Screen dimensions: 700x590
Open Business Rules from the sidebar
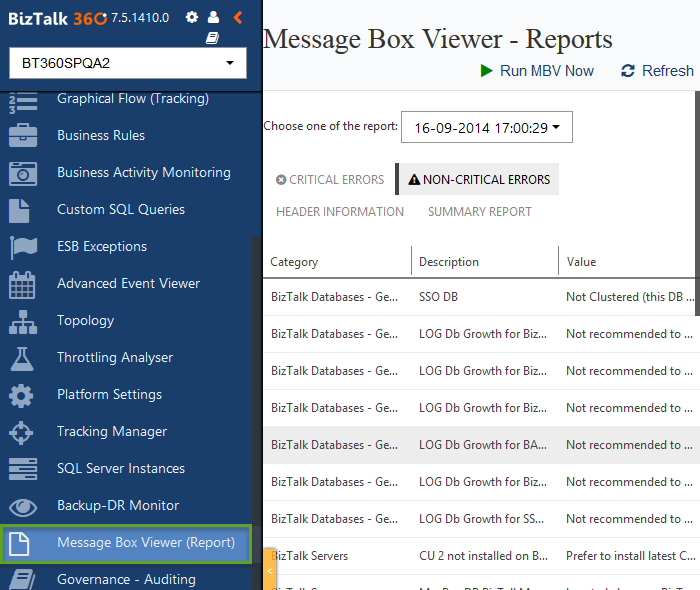point(101,136)
